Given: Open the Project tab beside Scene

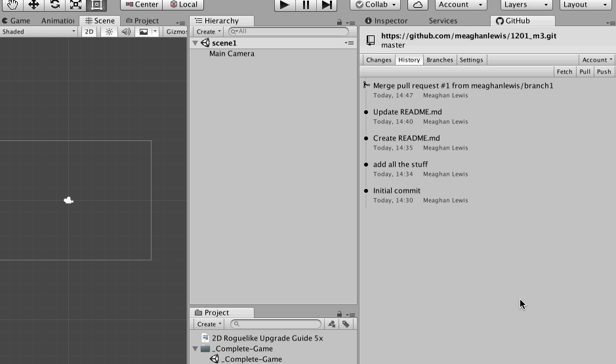Looking at the screenshot, I should coord(142,21).
